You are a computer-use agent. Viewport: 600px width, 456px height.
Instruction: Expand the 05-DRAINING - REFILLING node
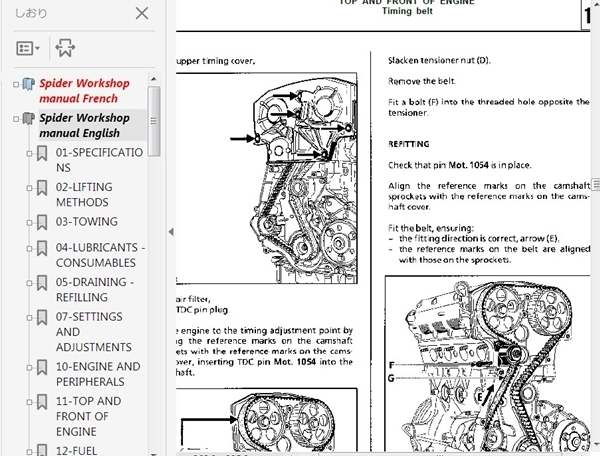point(29,283)
